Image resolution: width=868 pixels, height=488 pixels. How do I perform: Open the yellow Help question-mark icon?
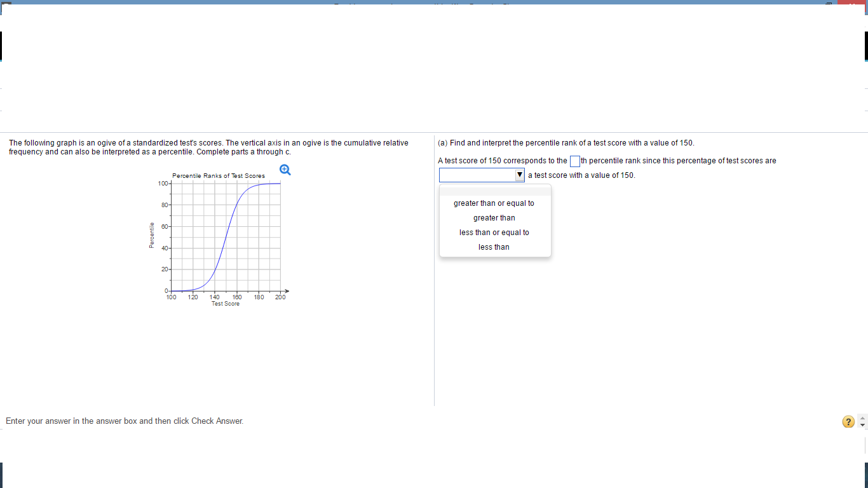[x=848, y=421]
